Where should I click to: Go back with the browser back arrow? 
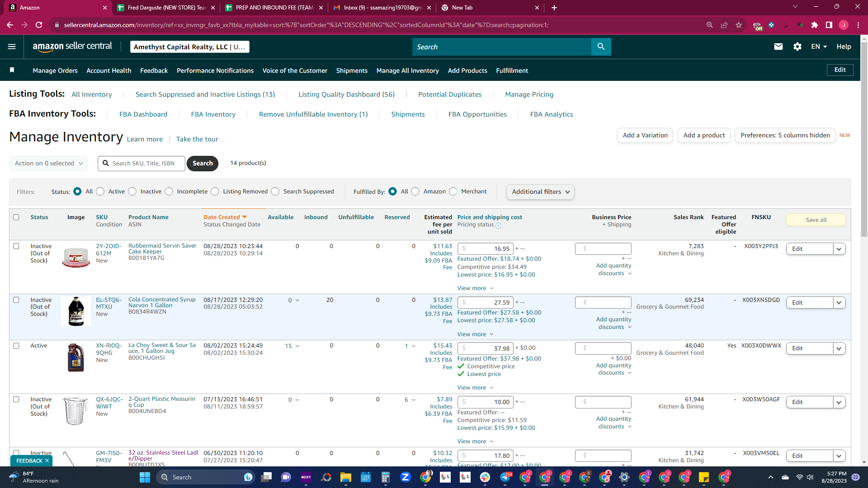[x=10, y=25]
